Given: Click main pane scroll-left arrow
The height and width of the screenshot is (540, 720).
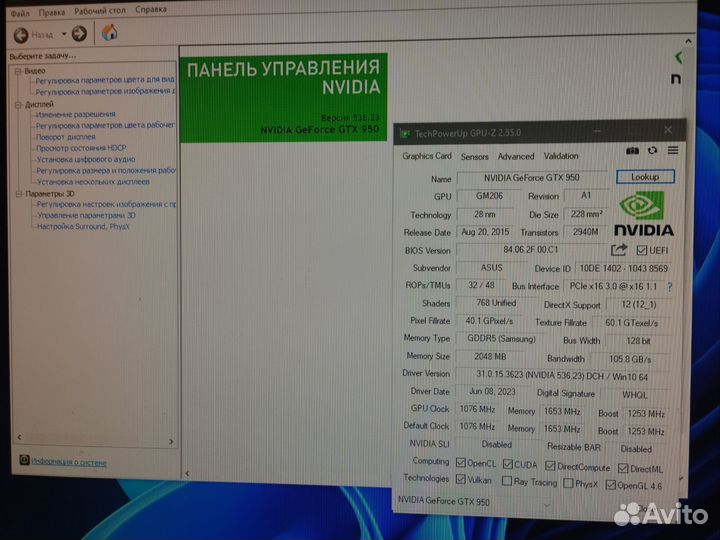Looking at the screenshot, I should (x=187, y=473).
